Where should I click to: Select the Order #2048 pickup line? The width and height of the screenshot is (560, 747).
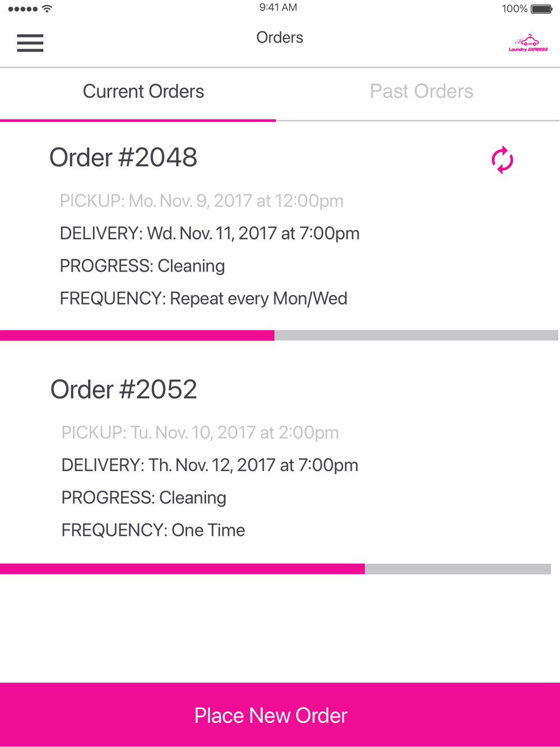(202, 201)
